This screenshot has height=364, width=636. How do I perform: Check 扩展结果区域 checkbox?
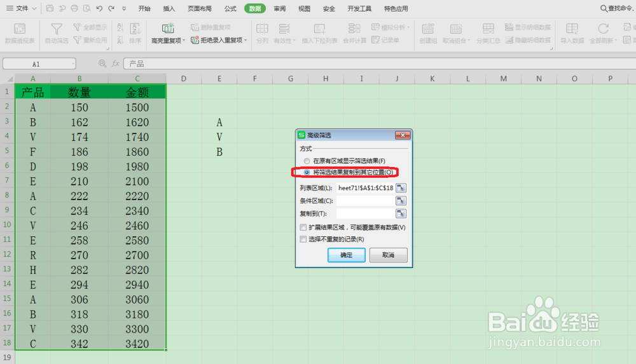tap(303, 227)
